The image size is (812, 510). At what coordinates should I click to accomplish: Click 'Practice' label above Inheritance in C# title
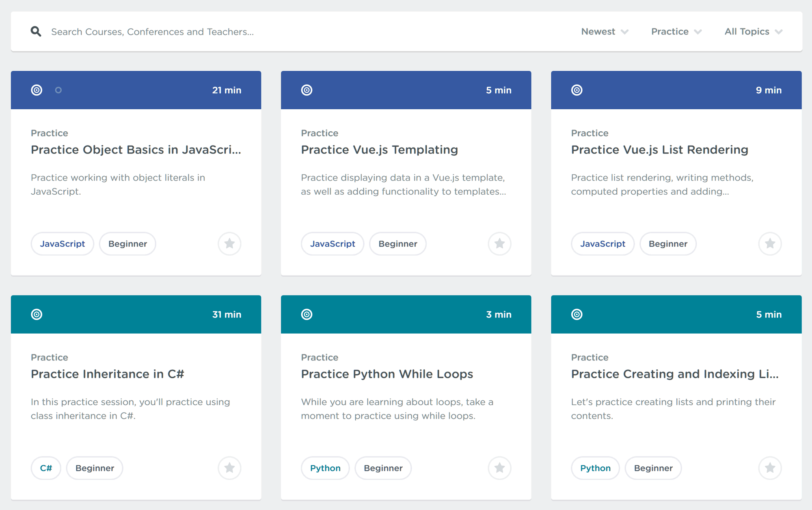[x=50, y=357]
